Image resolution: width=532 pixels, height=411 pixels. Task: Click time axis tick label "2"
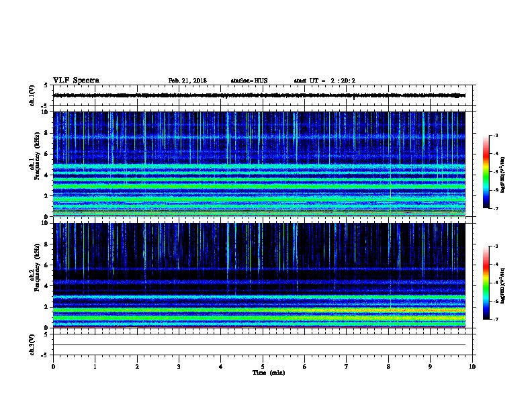pos(137,367)
